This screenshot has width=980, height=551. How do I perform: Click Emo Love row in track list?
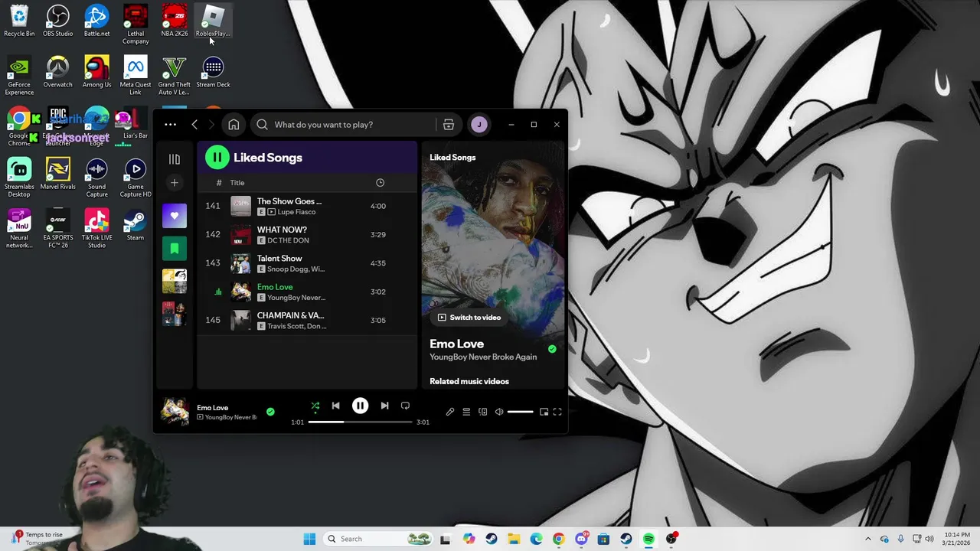(x=306, y=292)
